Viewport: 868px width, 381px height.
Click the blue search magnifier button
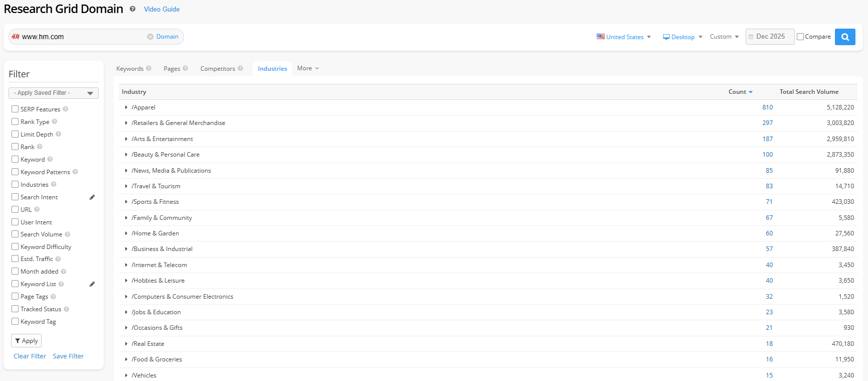coord(844,37)
